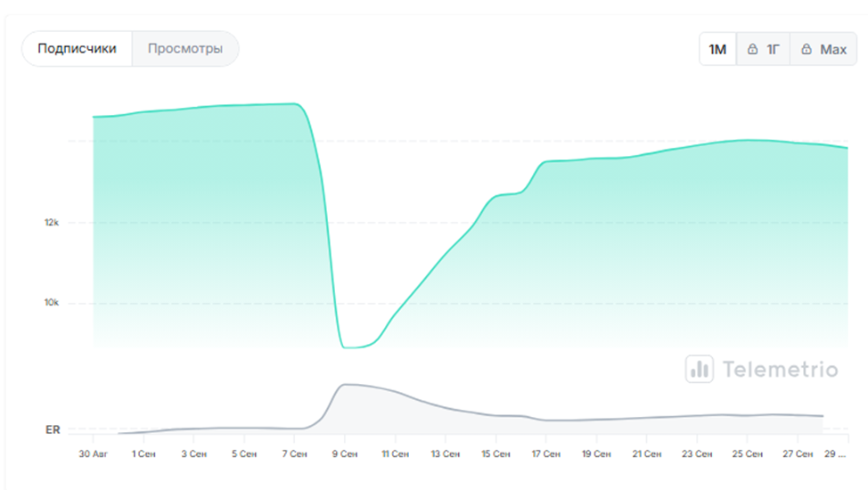Pick the 17 Сен date on the axis
This screenshot has width=868, height=490.
point(546,453)
